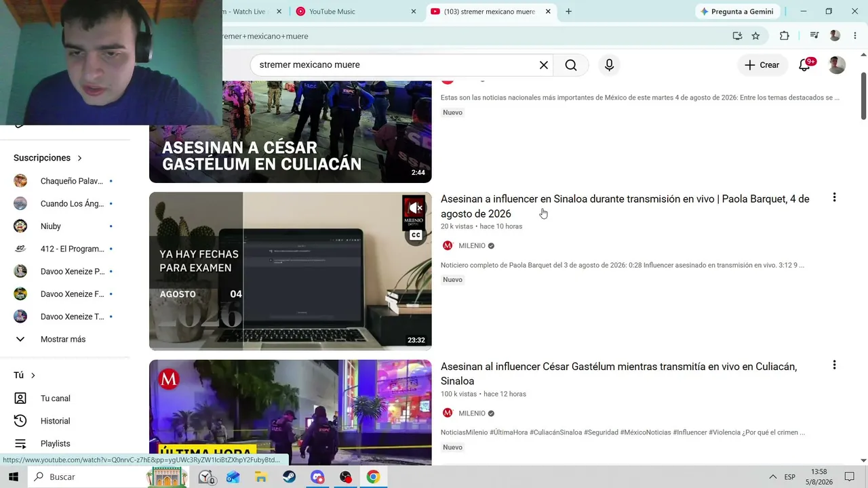Open MILENIO channel under César Gastélum Culiacán video
This screenshot has width=868, height=488.
pyautogui.click(x=472, y=413)
